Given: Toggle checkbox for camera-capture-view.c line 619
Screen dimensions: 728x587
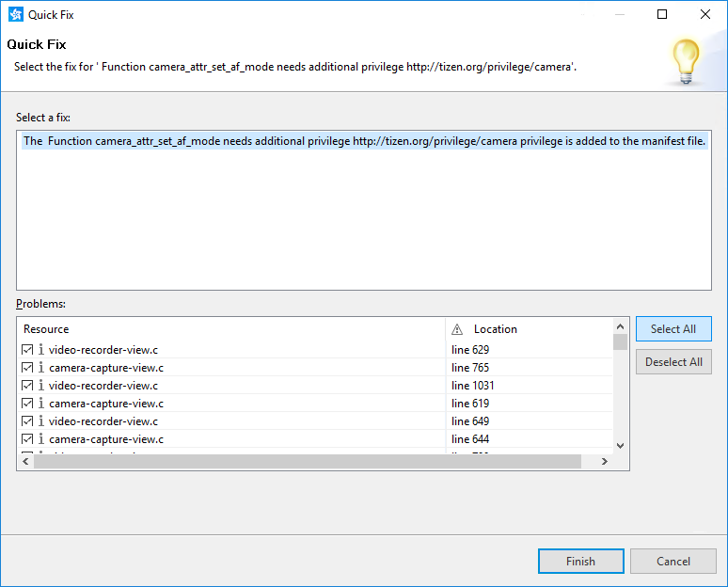Looking at the screenshot, I should click(27, 404).
